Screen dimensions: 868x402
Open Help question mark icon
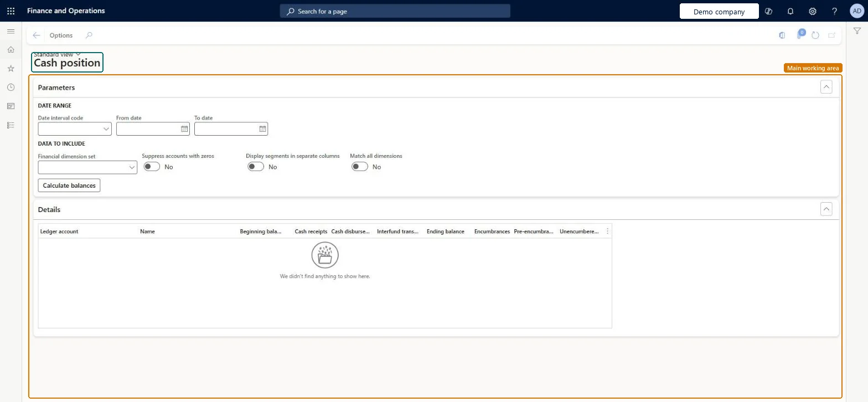[835, 11]
